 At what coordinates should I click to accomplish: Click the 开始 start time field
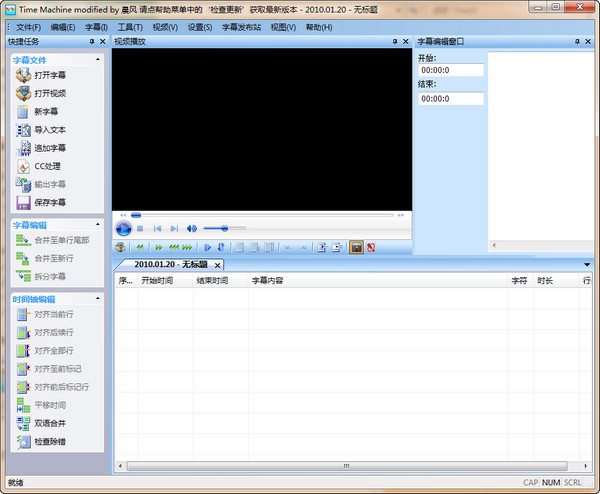[x=450, y=70]
